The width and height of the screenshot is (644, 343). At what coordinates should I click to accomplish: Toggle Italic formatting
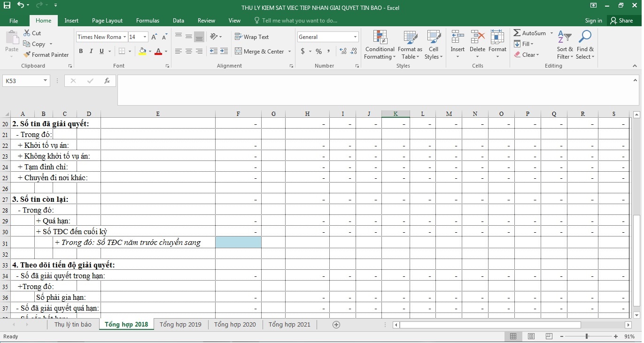[91, 51]
